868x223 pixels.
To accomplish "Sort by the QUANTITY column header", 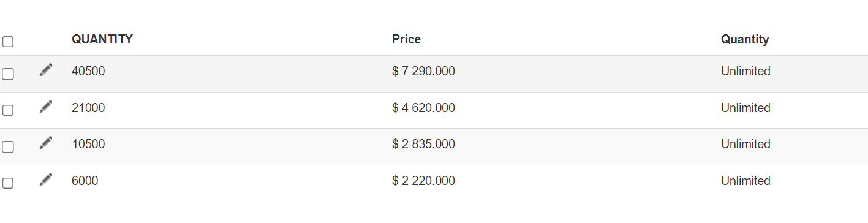I will pyautogui.click(x=102, y=39).
